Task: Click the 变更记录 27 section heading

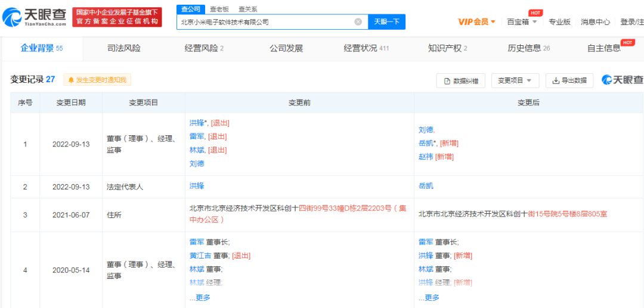Action: point(32,80)
